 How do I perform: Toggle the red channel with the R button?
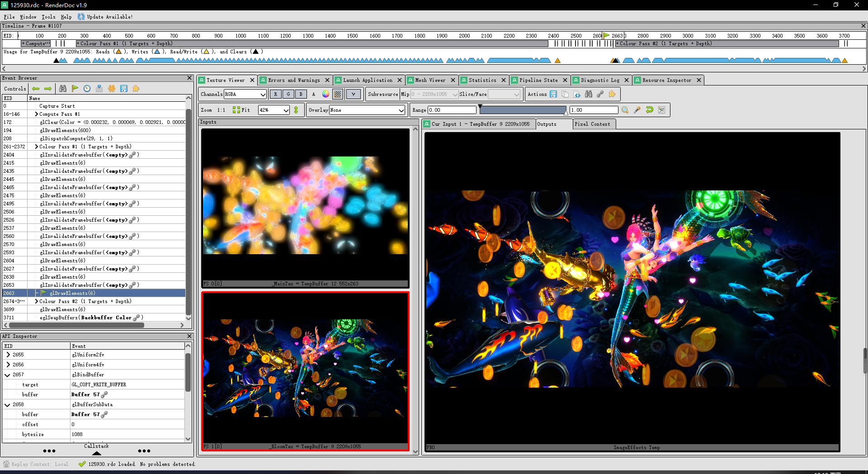tap(275, 94)
